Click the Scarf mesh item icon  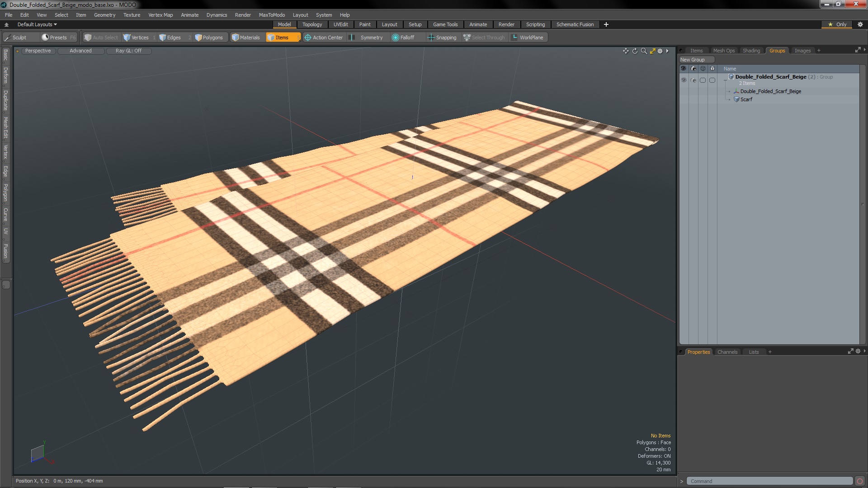click(736, 99)
